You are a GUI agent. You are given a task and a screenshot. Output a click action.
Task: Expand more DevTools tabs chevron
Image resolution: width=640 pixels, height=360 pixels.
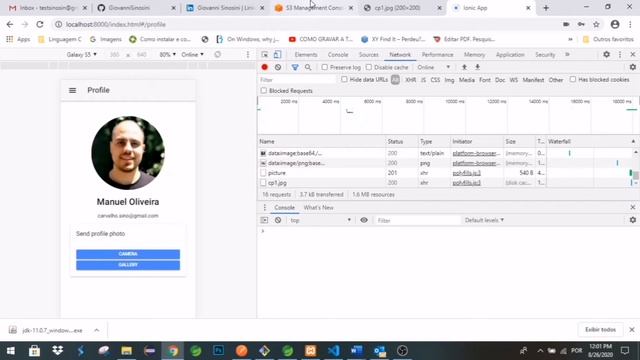coord(567,54)
